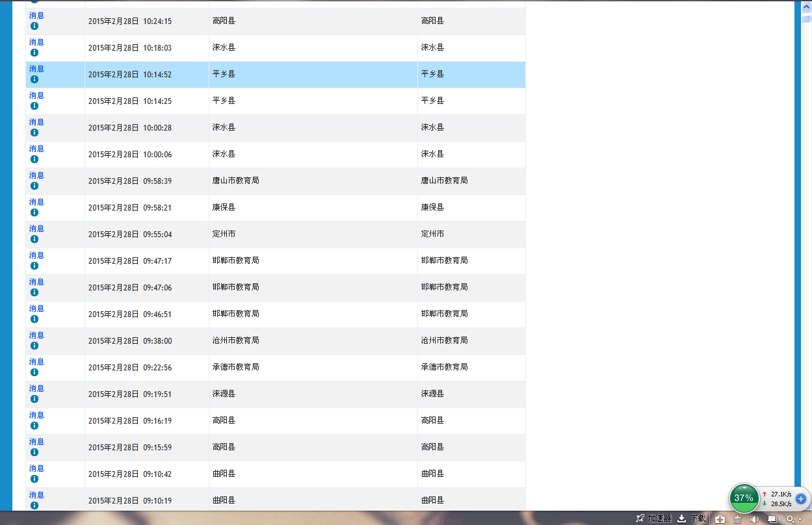Click the window/screen icon in status bar
Viewport: 812px width, 525px height.
pyautogui.click(x=772, y=519)
